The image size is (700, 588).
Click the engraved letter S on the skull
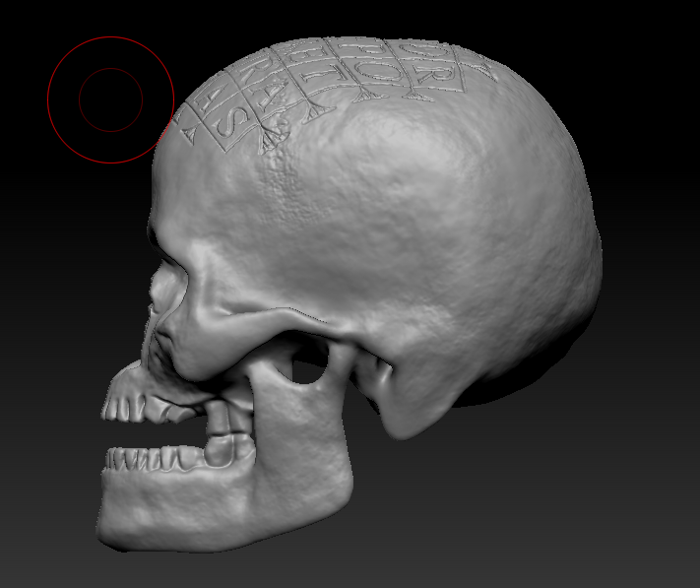click(x=227, y=125)
